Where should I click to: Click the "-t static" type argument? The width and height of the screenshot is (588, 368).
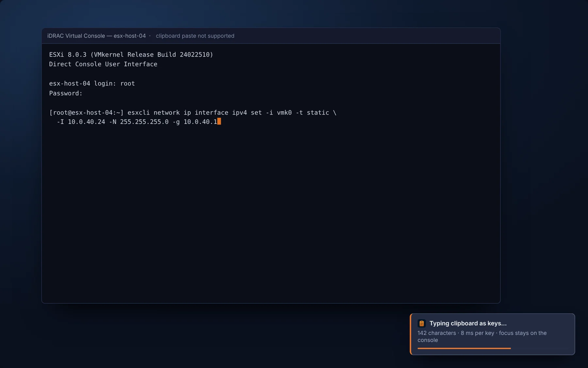tap(312, 113)
